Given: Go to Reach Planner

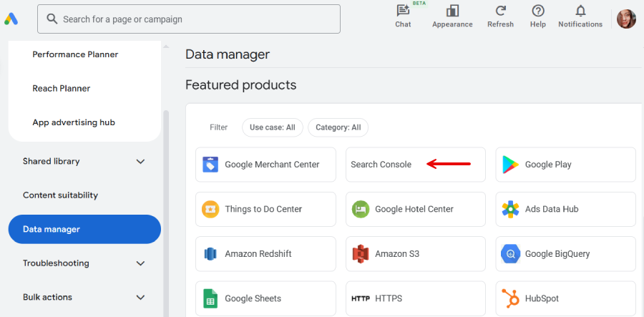Looking at the screenshot, I should (62, 89).
